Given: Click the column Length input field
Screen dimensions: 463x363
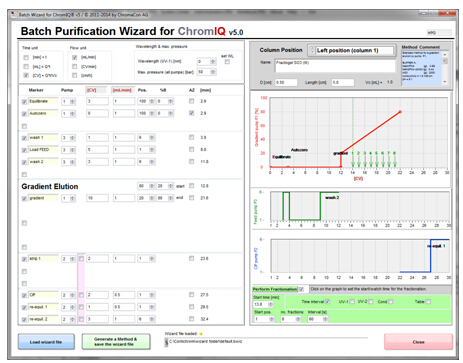Looking at the screenshot, I should 342,82.
